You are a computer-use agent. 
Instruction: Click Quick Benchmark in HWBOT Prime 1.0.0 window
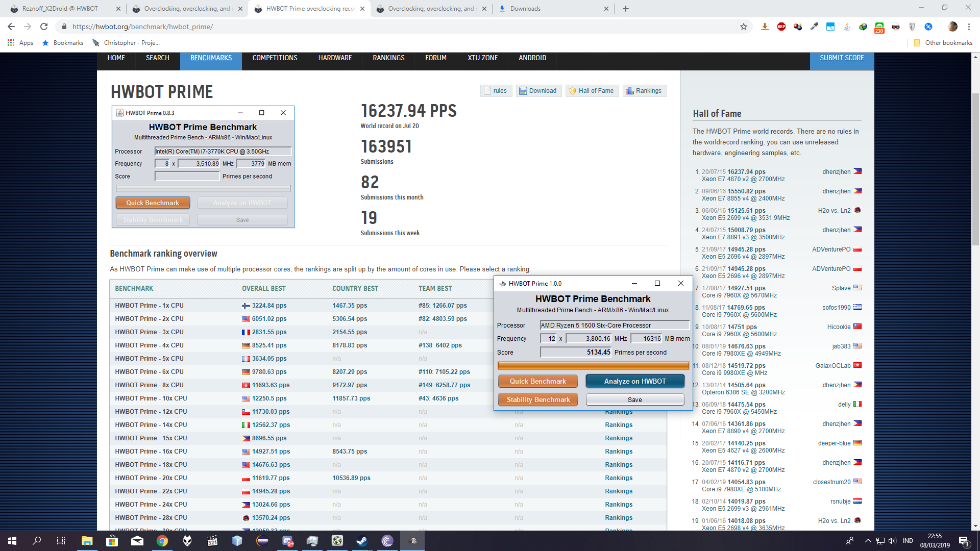click(x=537, y=382)
